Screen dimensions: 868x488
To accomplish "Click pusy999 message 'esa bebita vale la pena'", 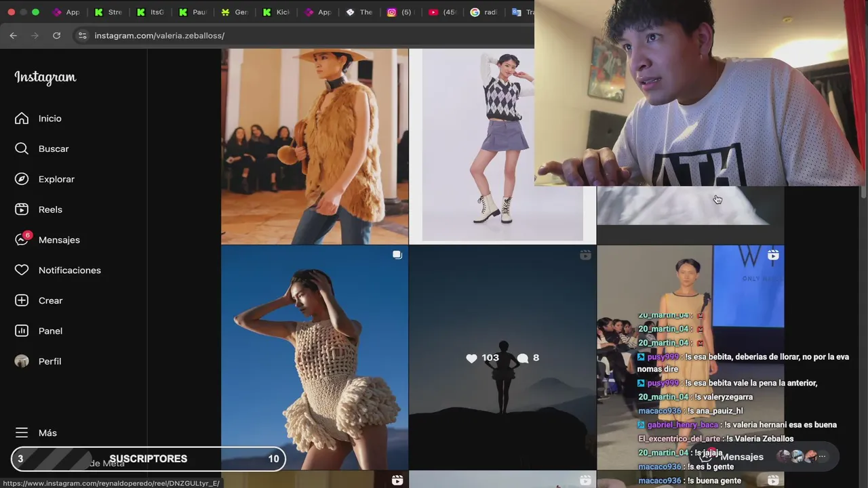I will coord(728,383).
